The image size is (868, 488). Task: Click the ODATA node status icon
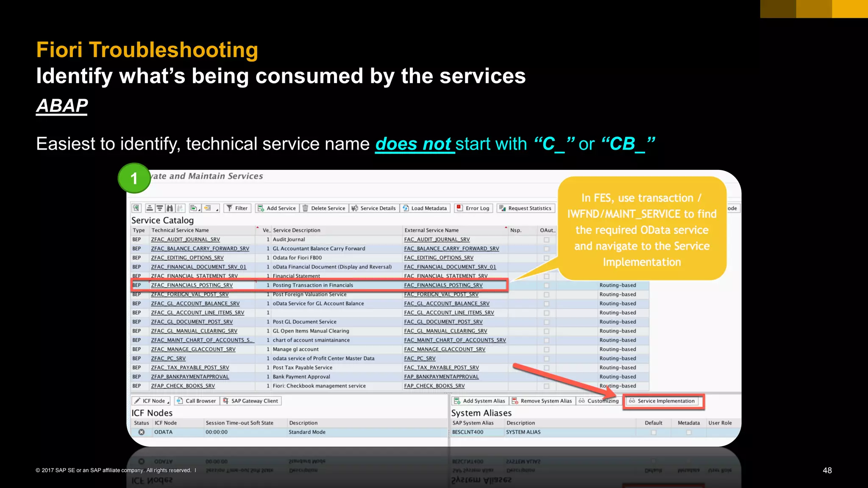click(x=142, y=432)
